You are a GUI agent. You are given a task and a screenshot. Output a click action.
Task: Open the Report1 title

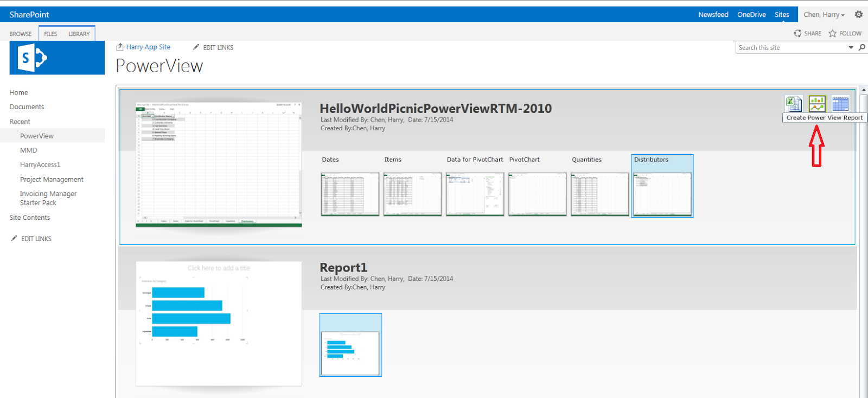click(343, 268)
